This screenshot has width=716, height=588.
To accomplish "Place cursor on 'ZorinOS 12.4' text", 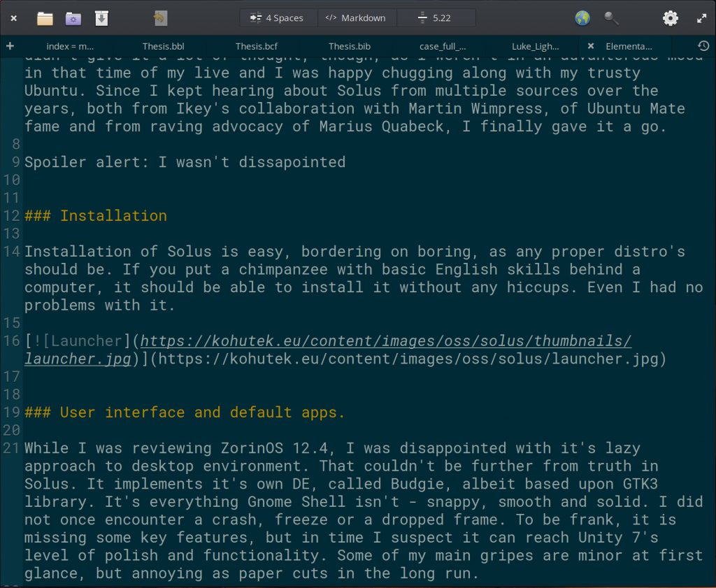I will coord(274,448).
